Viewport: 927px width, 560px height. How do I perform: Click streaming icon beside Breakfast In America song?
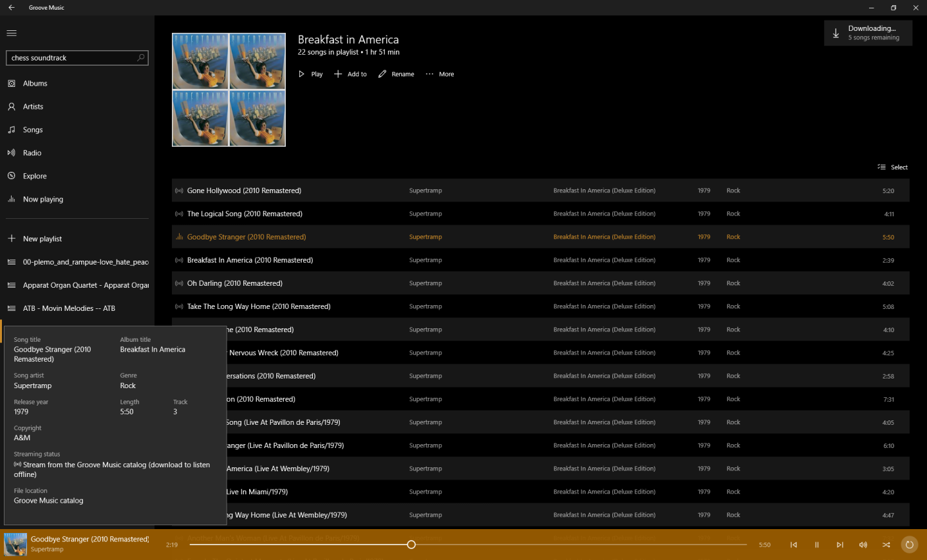coord(179,260)
